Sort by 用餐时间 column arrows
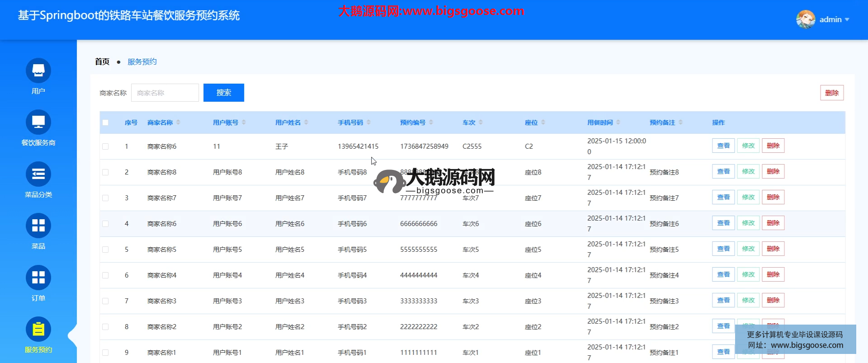The width and height of the screenshot is (868, 363). tap(618, 123)
